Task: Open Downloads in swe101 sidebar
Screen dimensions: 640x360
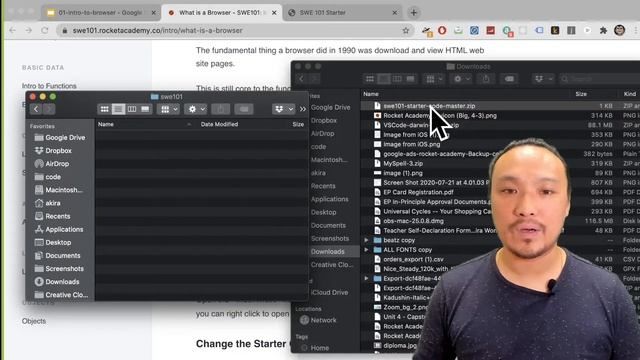Action: [x=57, y=282]
